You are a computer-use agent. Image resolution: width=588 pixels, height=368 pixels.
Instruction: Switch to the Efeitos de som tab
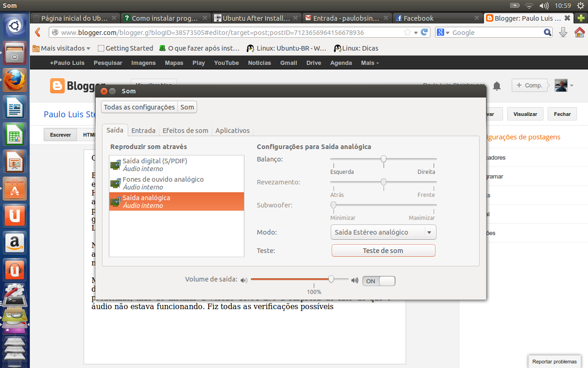click(186, 130)
